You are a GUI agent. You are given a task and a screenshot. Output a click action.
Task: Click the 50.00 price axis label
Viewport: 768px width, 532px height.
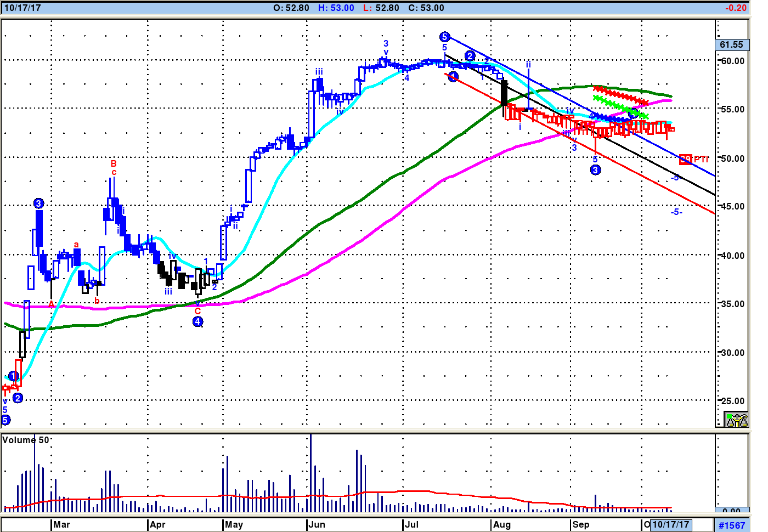pyautogui.click(x=733, y=159)
